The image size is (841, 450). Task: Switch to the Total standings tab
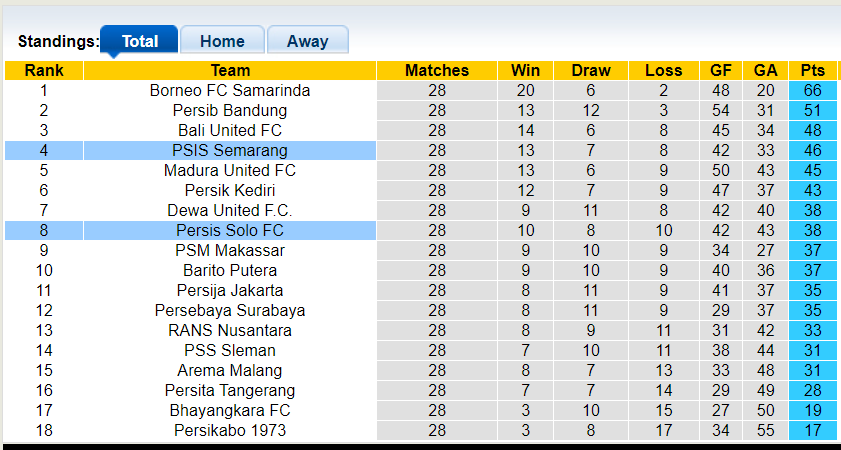tap(140, 41)
